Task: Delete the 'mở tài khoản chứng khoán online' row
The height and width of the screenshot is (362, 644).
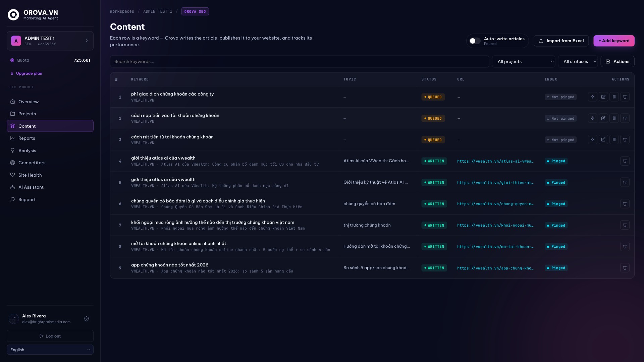Action: [625, 247]
